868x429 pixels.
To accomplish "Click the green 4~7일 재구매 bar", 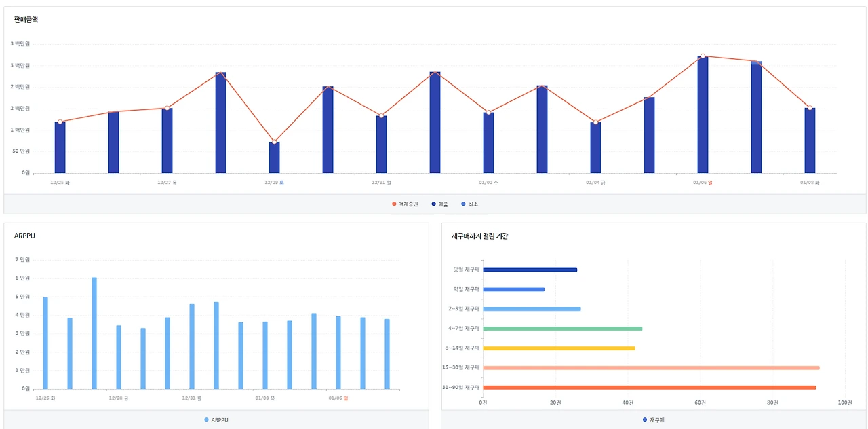I will pos(562,329).
